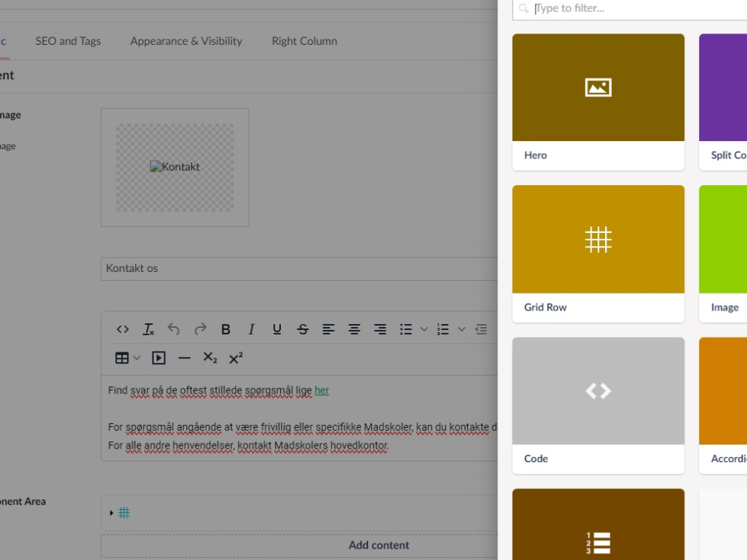Click the line 'For spørgsmål angående at være frivillig'
Image resolution: width=747 pixels, height=560 pixels.
click(x=303, y=427)
